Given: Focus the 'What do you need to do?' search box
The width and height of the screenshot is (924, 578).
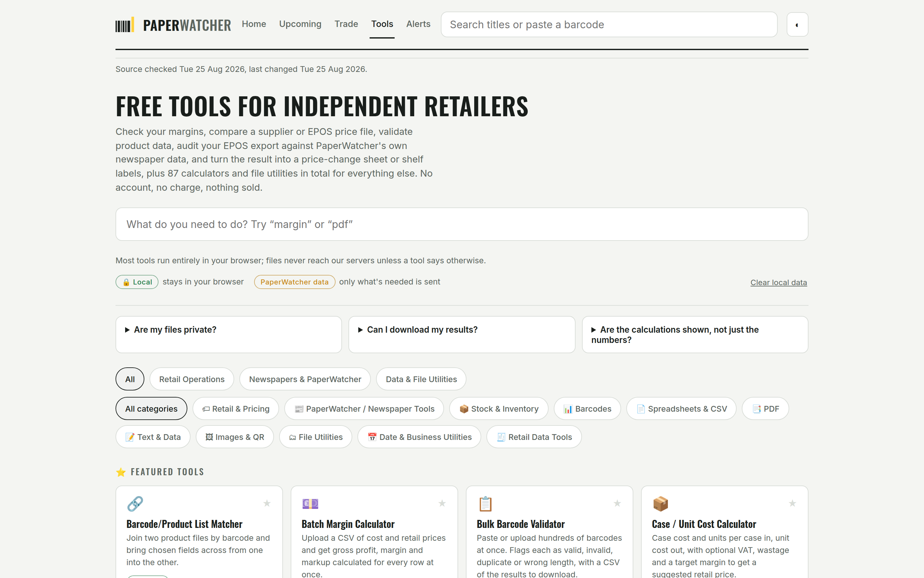Looking at the screenshot, I should [462, 224].
